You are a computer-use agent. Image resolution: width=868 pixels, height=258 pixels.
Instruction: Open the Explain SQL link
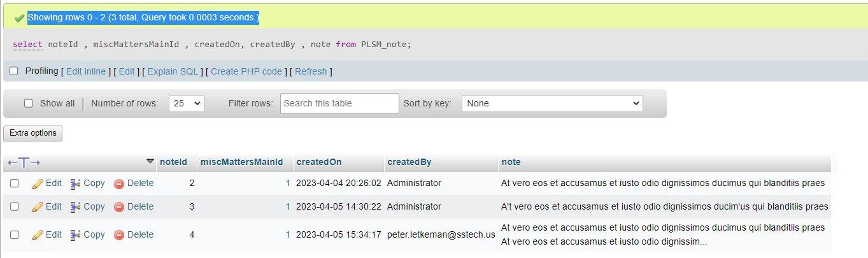(x=173, y=71)
